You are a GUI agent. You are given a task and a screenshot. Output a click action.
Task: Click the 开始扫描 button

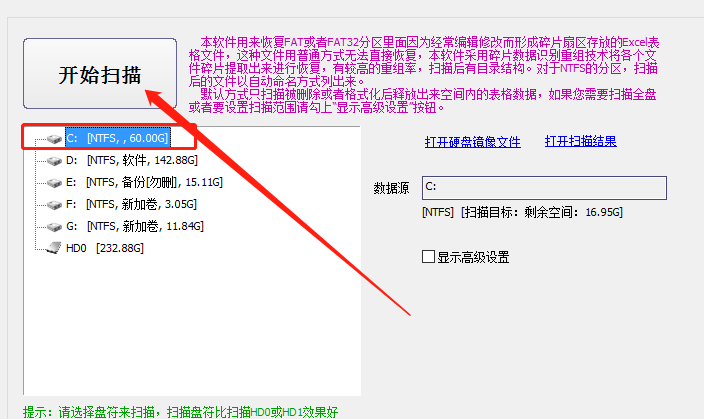coord(100,74)
